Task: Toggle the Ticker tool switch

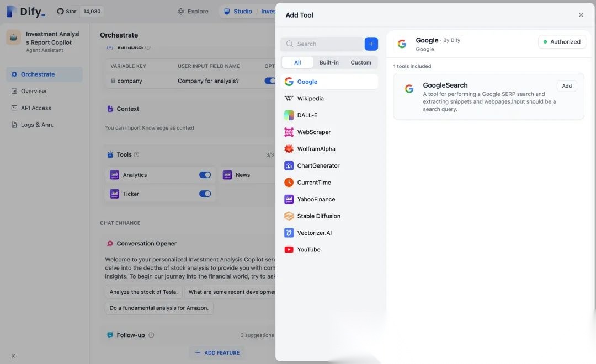Action: pos(205,194)
